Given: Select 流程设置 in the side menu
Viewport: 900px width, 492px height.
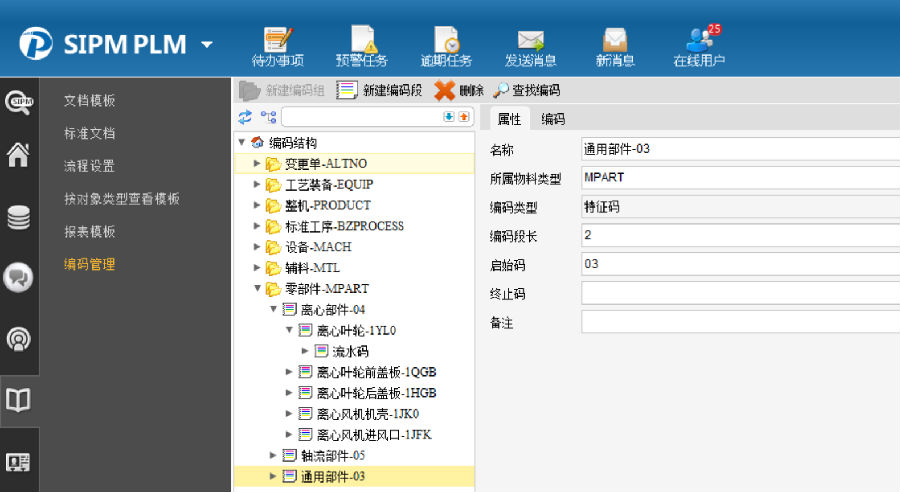Looking at the screenshot, I should pos(89,166).
